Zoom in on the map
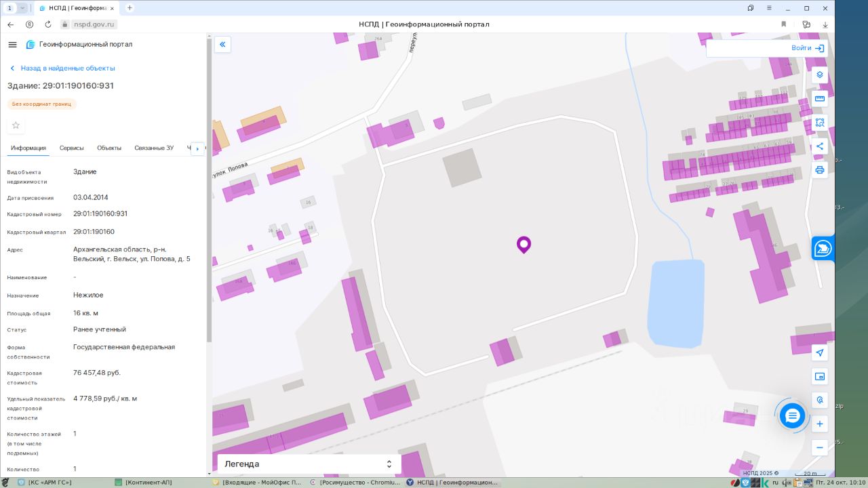 pyautogui.click(x=819, y=424)
